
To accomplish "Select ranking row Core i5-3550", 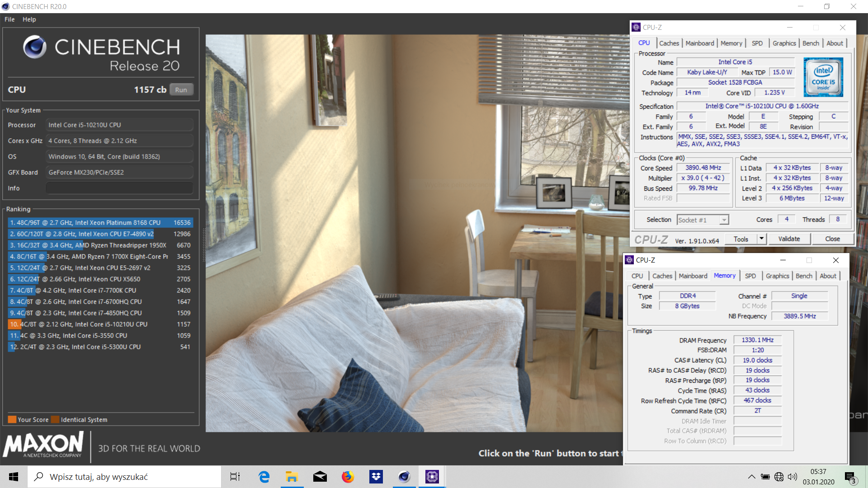I will [100, 335].
